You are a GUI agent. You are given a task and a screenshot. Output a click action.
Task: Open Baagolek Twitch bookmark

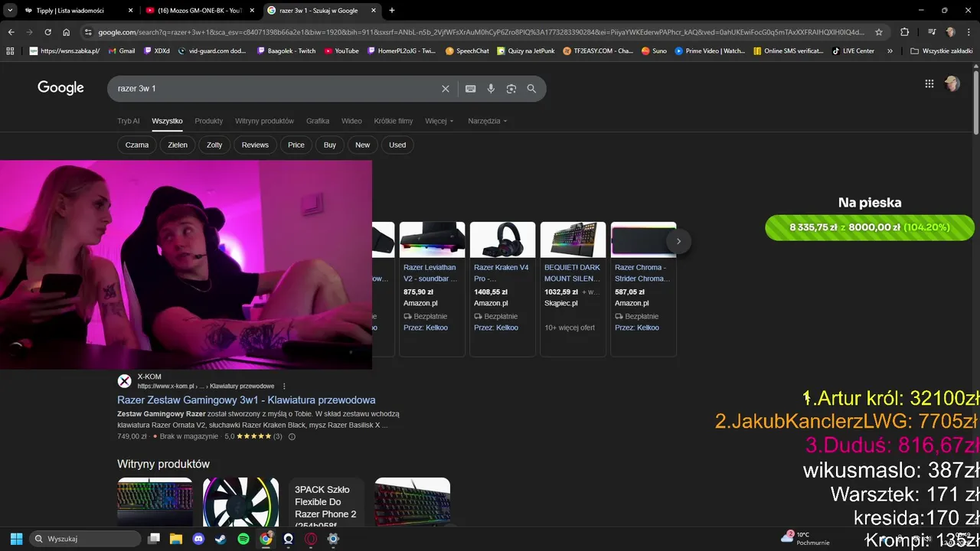(286, 51)
